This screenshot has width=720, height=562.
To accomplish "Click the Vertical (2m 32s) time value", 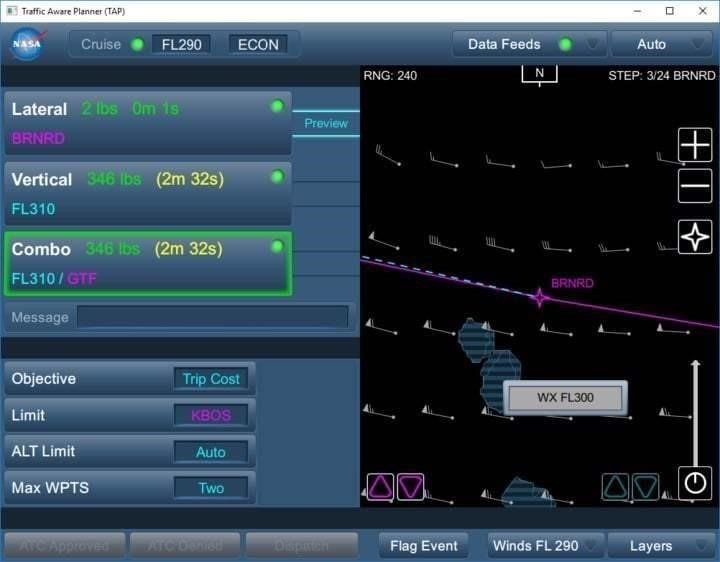I will coord(190,179).
